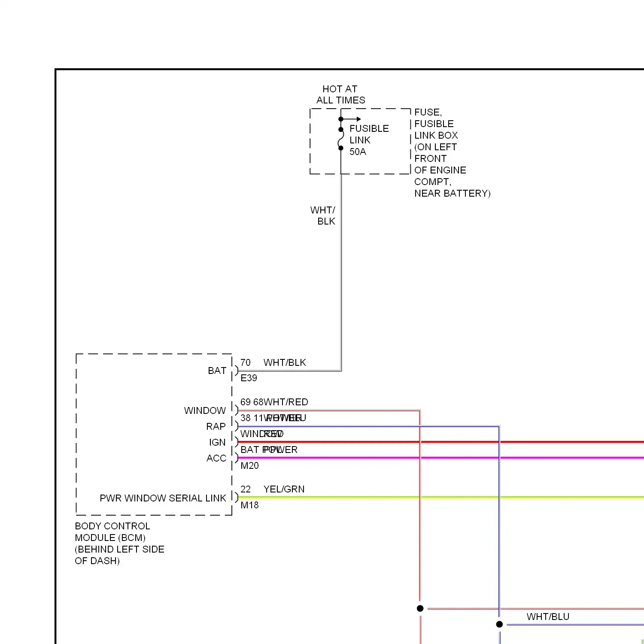Click PWR WINDOW SERIAL LINK label
This screenshot has height=644, width=644.
pos(163,498)
